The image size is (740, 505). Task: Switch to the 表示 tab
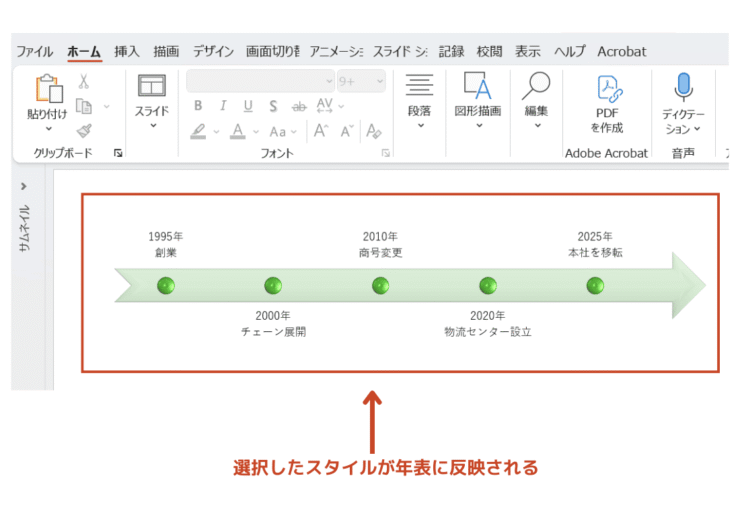click(528, 51)
